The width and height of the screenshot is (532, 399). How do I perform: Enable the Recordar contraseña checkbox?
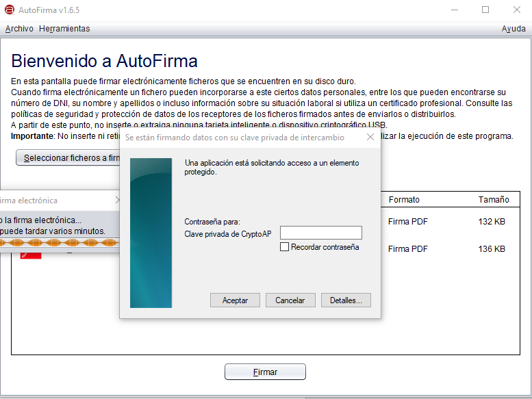click(284, 247)
